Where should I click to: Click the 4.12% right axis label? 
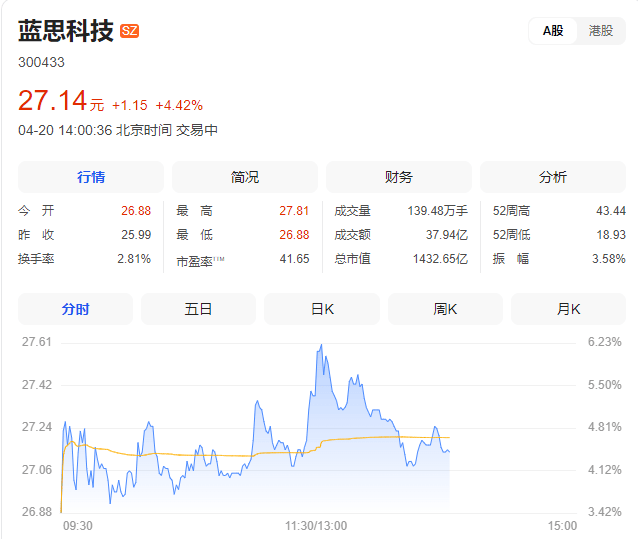[605, 470]
